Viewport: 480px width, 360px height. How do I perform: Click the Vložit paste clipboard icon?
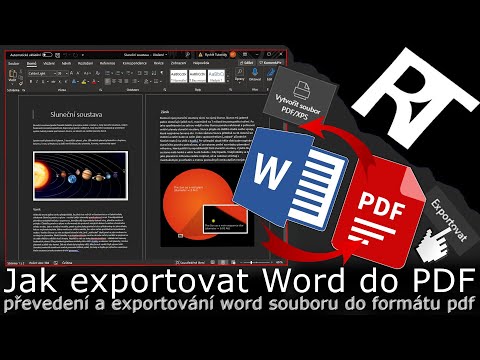click(x=13, y=74)
